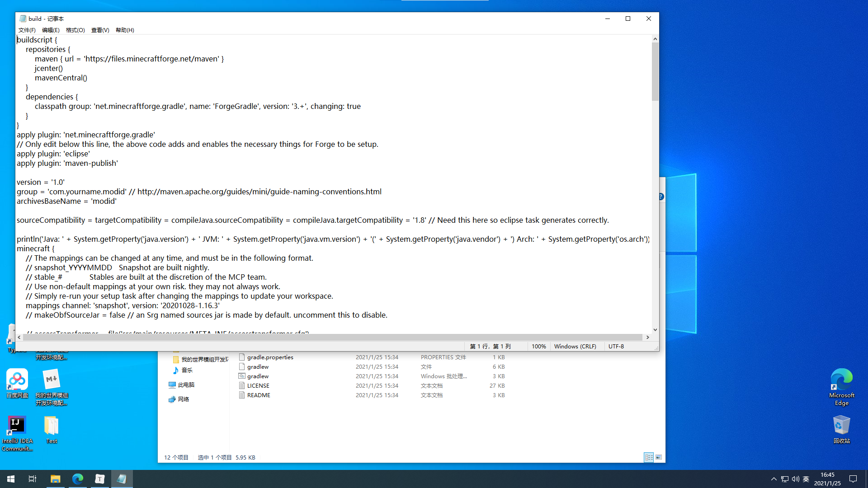Open File Explorer from the taskbar
This screenshot has width=868, height=488.
point(55,479)
